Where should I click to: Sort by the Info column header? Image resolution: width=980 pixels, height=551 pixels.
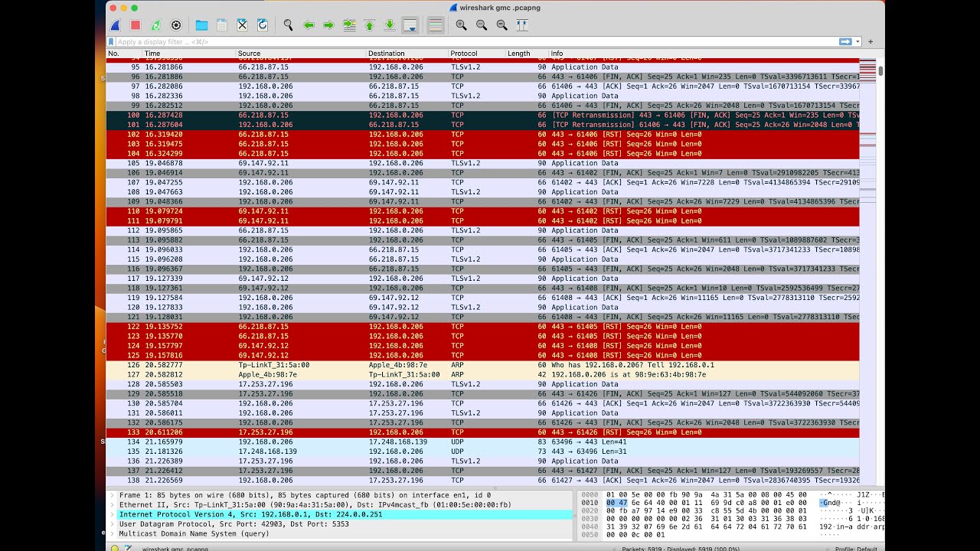704,54
